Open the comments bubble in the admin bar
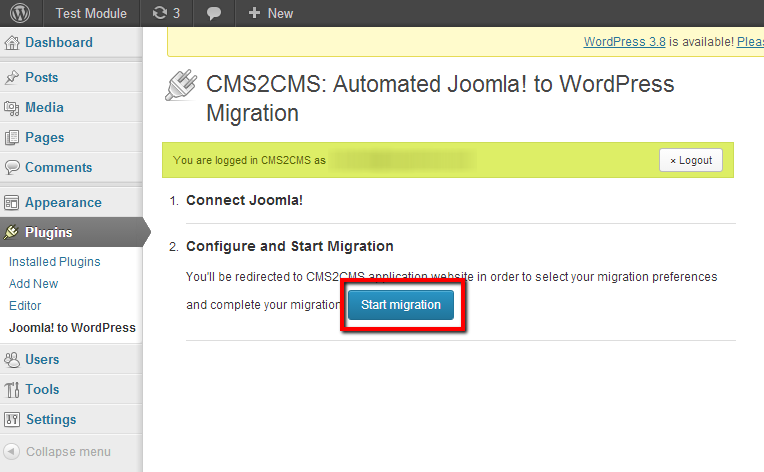 213,14
